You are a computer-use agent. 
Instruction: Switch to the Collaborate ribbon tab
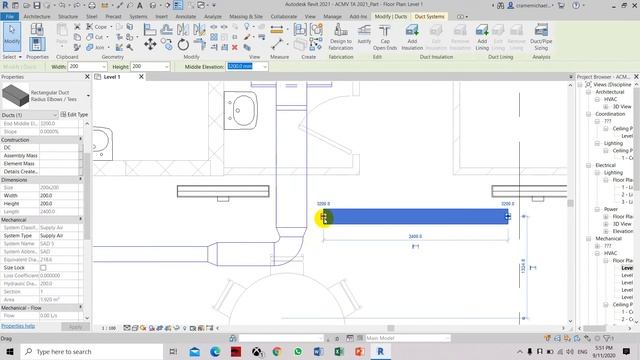click(284, 17)
